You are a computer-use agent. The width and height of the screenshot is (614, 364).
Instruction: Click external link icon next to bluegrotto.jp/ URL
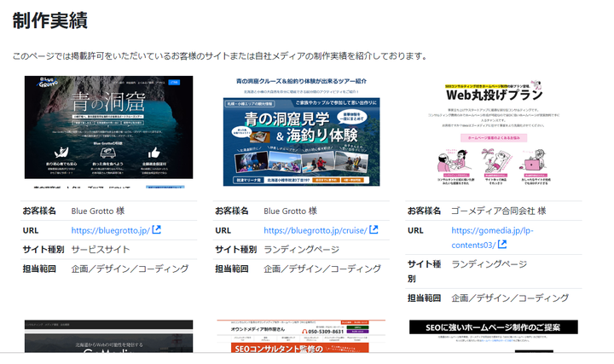pos(156,230)
